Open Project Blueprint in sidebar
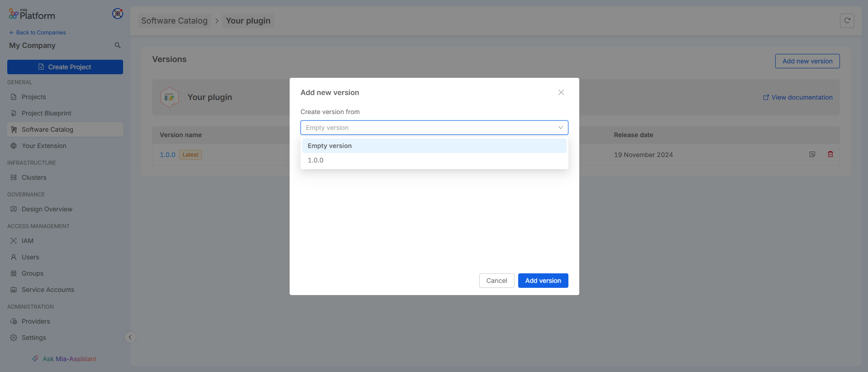Image resolution: width=868 pixels, height=372 pixels. pos(65,113)
